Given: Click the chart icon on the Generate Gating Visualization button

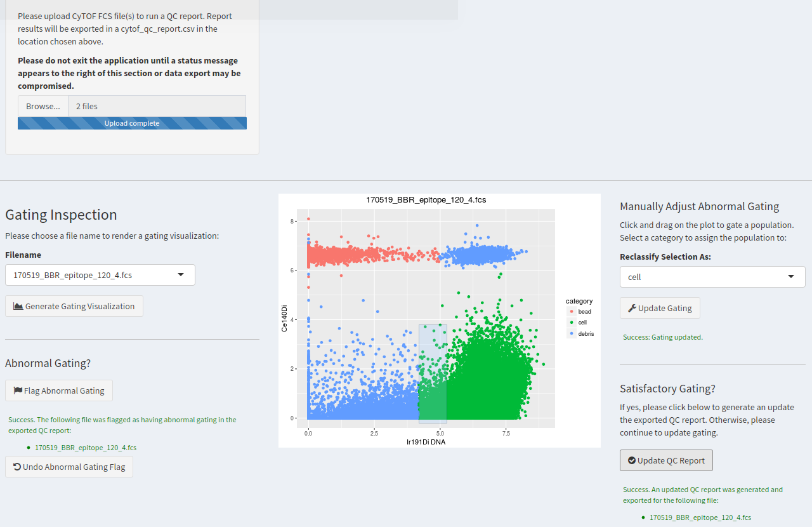Looking at the screenshot, I should click(18, 306).
